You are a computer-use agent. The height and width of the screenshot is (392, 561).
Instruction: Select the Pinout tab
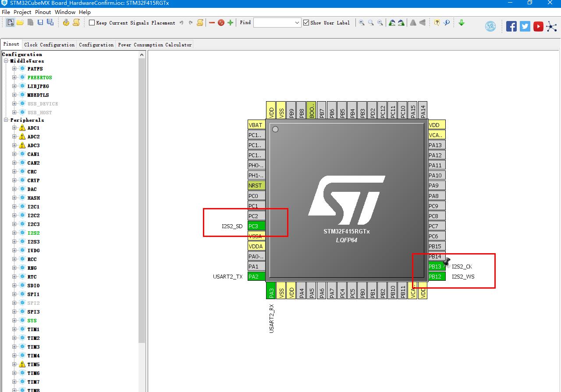pos(11,44)
